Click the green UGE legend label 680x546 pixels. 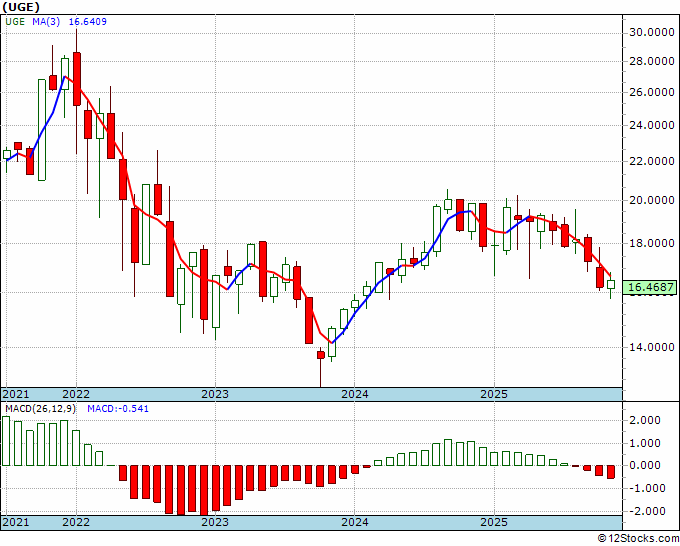point(15,22)
